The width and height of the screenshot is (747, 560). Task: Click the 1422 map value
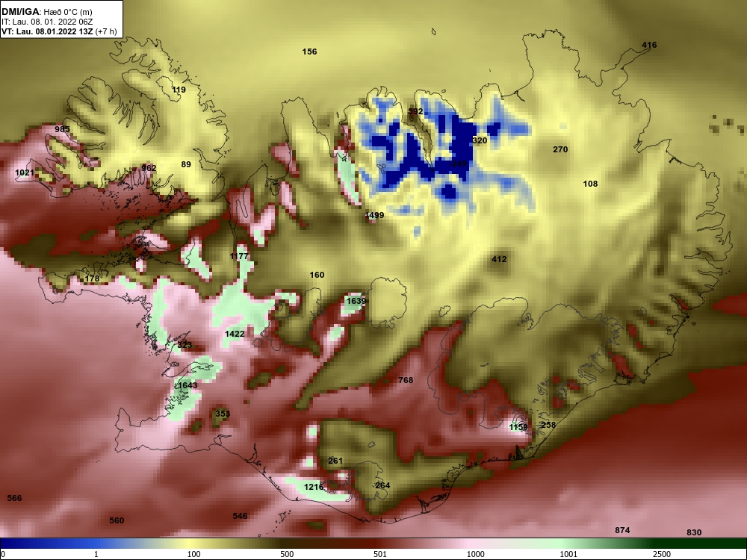[235, 334]
